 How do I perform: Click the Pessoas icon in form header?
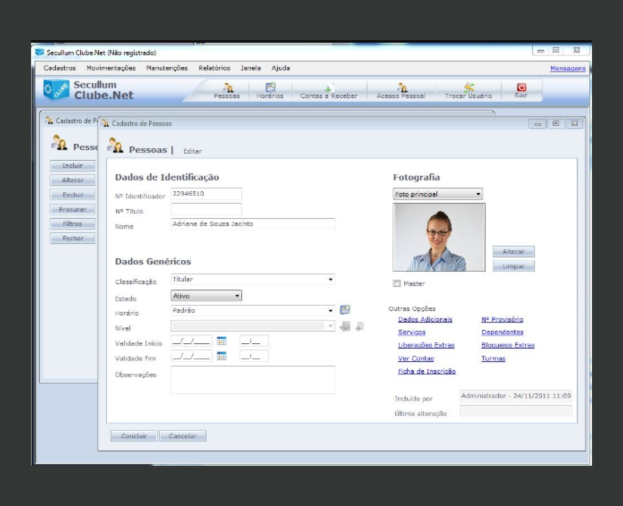115,146
